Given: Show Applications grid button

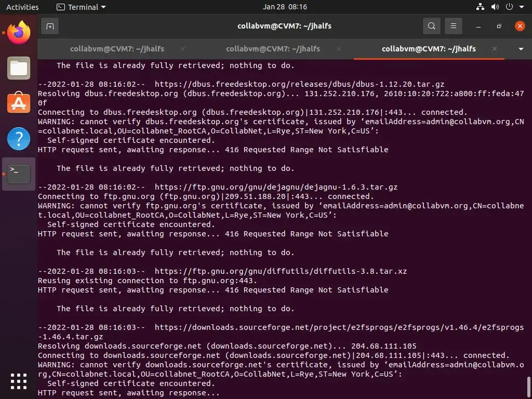Looking at the screenshot, I should [x=19, y=381].
